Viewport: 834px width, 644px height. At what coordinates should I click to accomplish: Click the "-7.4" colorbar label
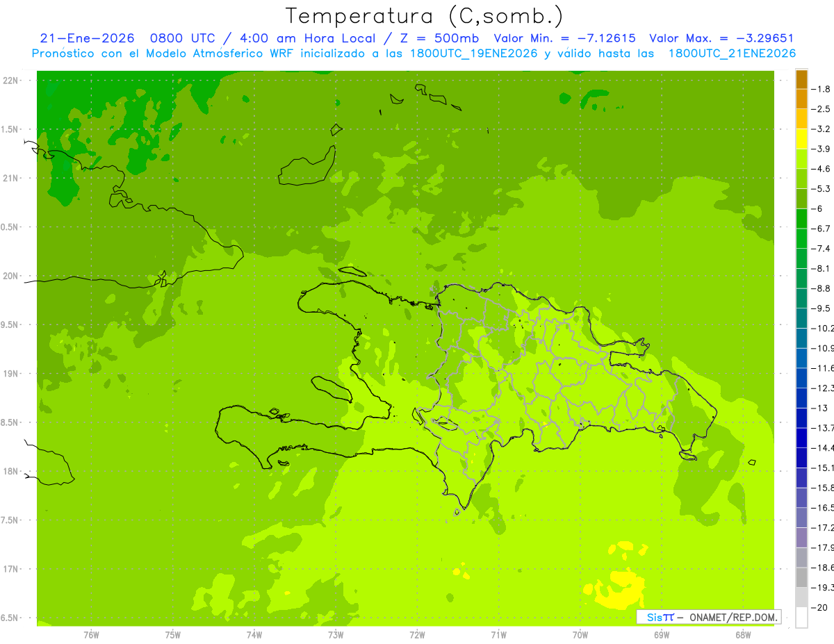[821, 249]
